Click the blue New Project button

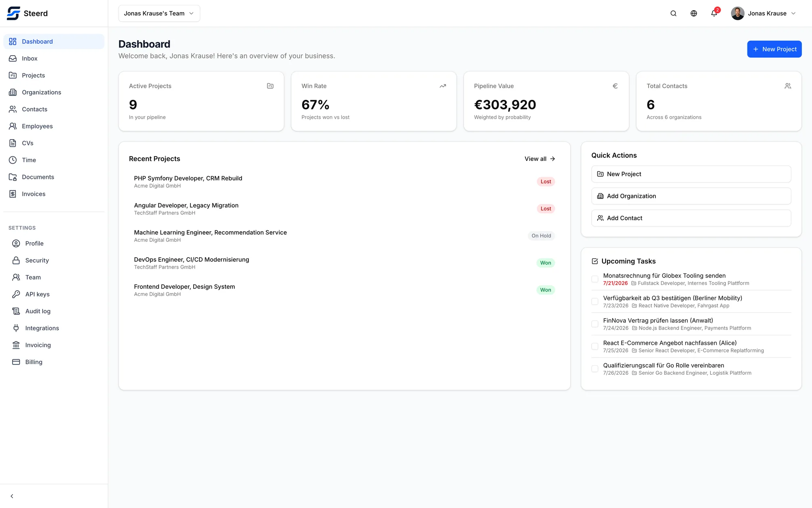pos(774,49)
